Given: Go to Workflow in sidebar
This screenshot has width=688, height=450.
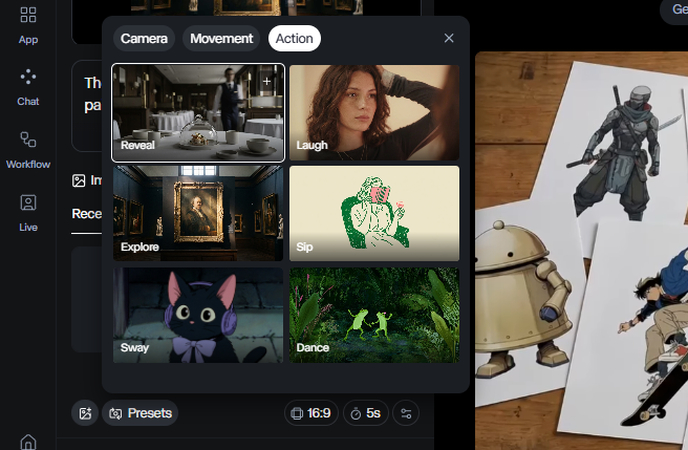Looking at the screenshot, I should point(28,148).
